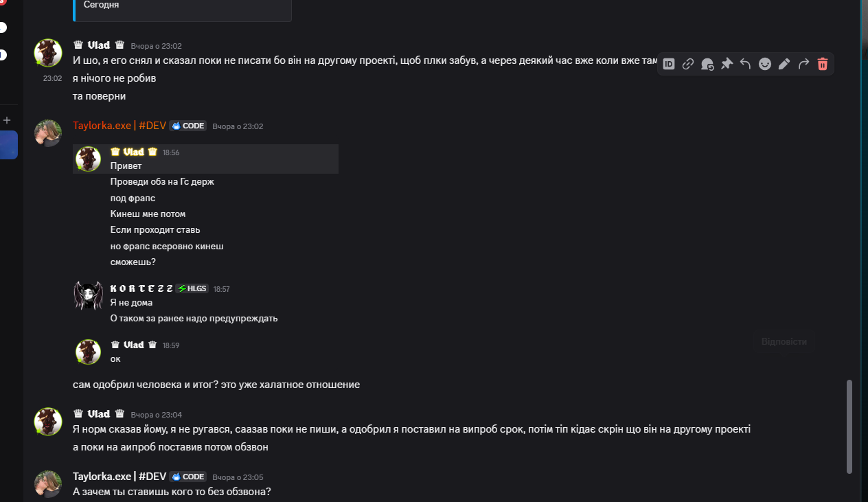
Task: Click the chat vertical scrollbar thumb
Action: [x=849, y=426]
